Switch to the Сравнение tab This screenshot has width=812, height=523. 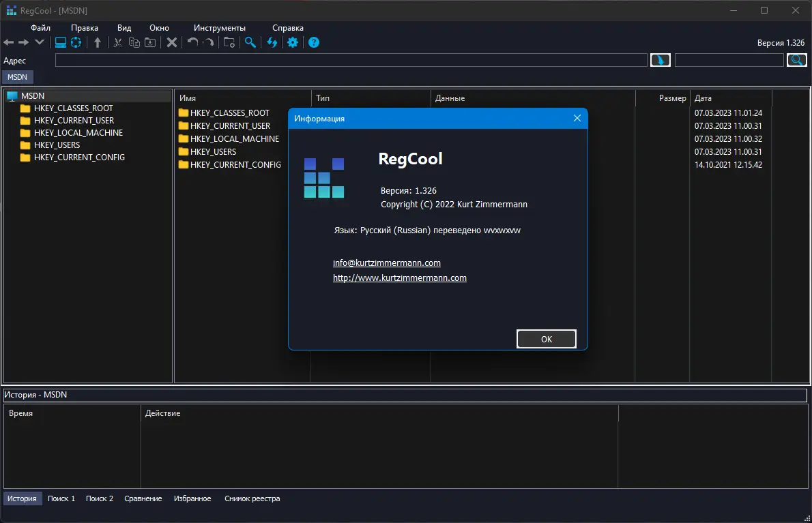click(x=143, y=498)
